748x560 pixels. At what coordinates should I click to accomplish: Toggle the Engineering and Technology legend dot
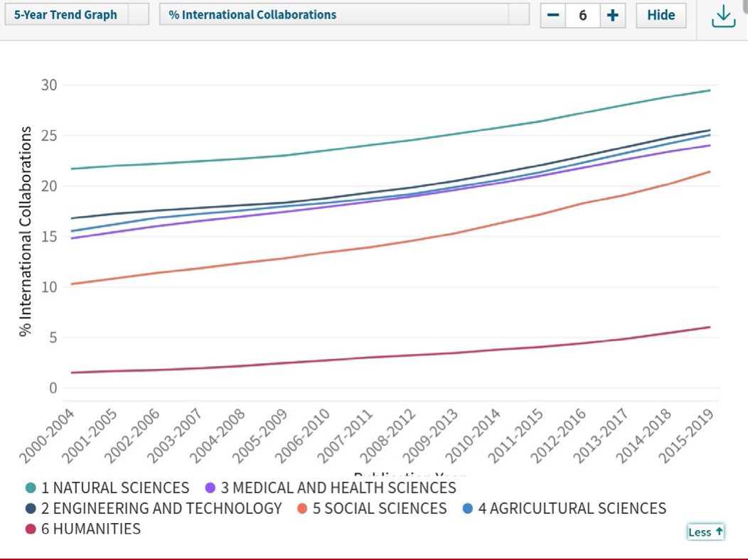coord(31,509)
